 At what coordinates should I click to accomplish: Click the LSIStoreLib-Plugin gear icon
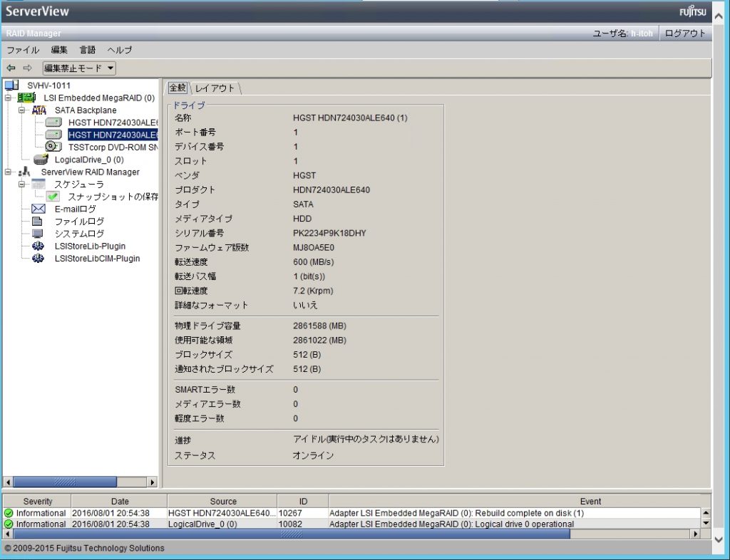(x=38, y=246)
